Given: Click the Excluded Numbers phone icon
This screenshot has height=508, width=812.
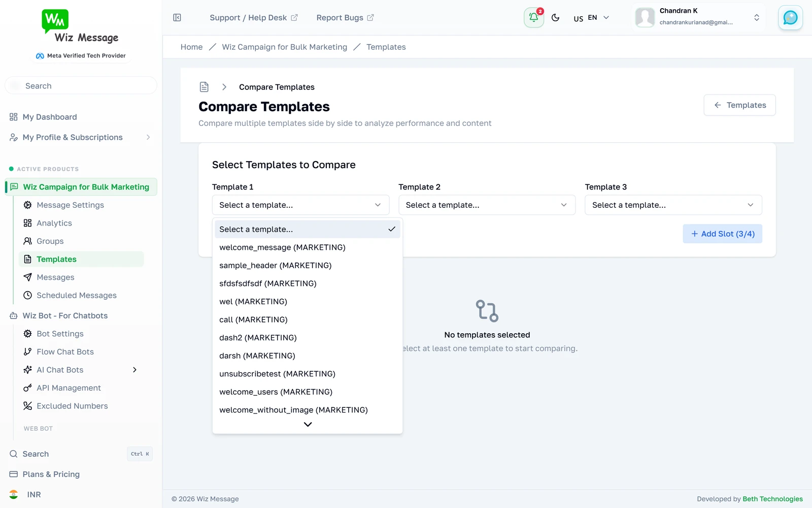Looking at the screenshot, I should click(x=28, y=405).
